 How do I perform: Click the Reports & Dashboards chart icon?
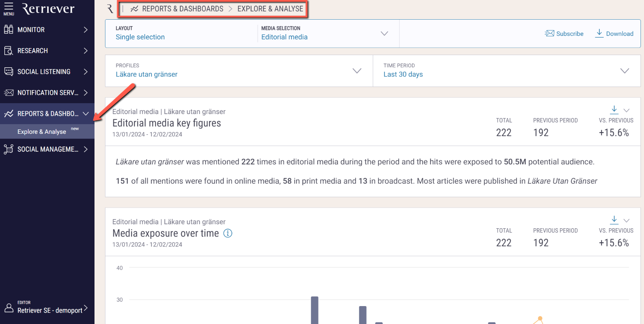click(x=9, y=114)
